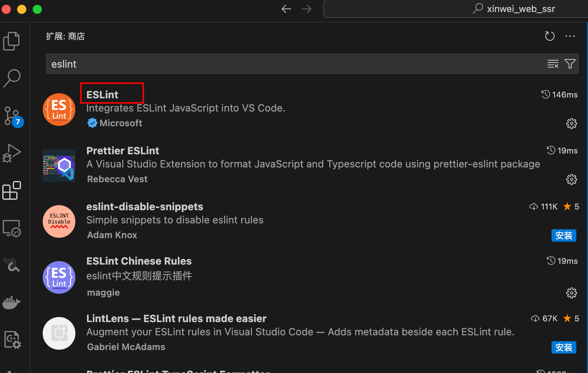
Task: Click the ESLint extension logo
Action: (59, 110)
